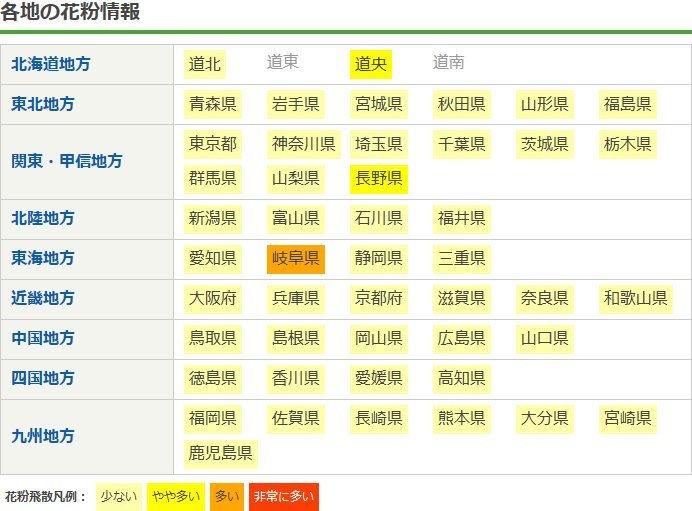692x511 pixels.
Task: Click the 高知県 link in Shikoku
Action: point(461,378)
